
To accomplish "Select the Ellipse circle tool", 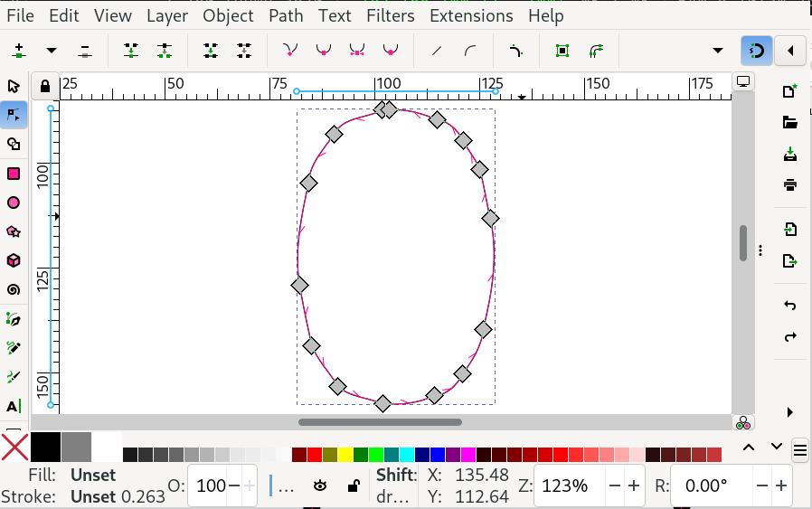I will pyautogui.click(x=14, y=203).
